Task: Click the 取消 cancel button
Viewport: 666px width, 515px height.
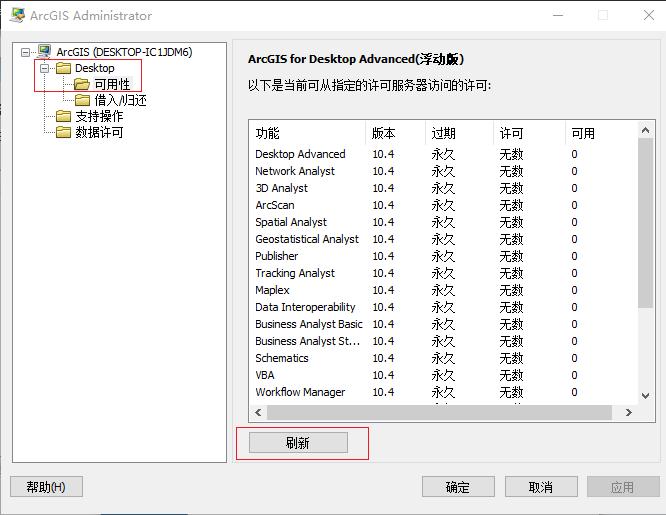Action: (541, 487)
